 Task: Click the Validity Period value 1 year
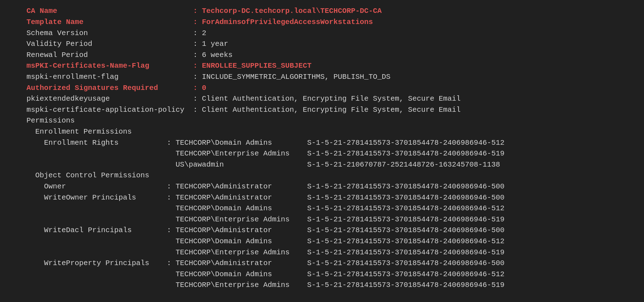click(215, 44)
